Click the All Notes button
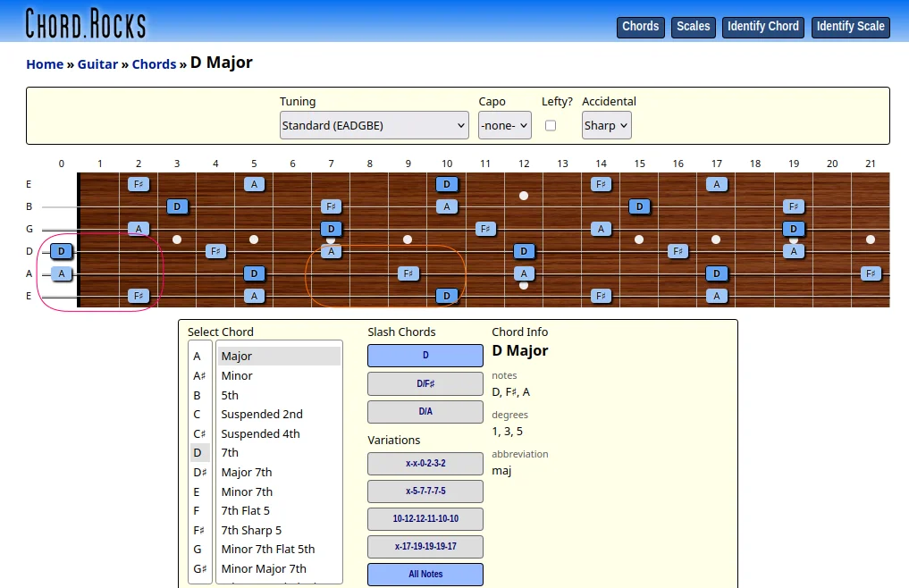This screenshot has height=588, width=909. (x=425, y=574)
